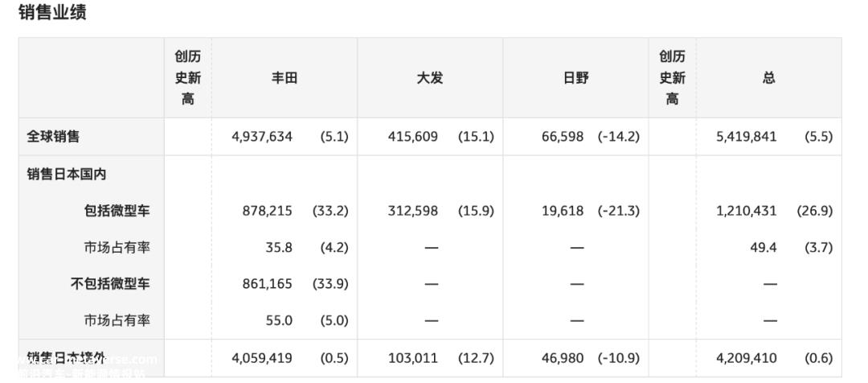This screenshot has width=868, height=383.
Task: Select the 销售日本境外 row label
Action: [x=67, y=357]
